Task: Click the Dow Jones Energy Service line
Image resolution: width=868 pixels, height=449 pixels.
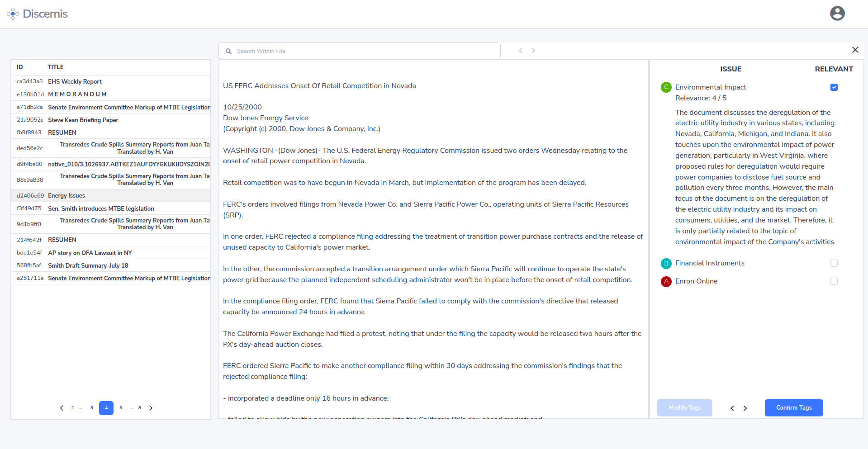Action: 266,118
